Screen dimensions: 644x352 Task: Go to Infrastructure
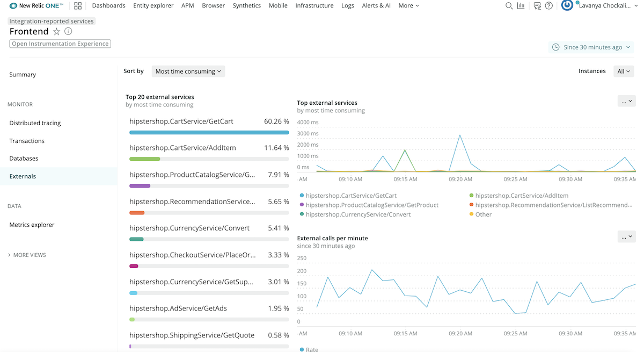point(314,6)
